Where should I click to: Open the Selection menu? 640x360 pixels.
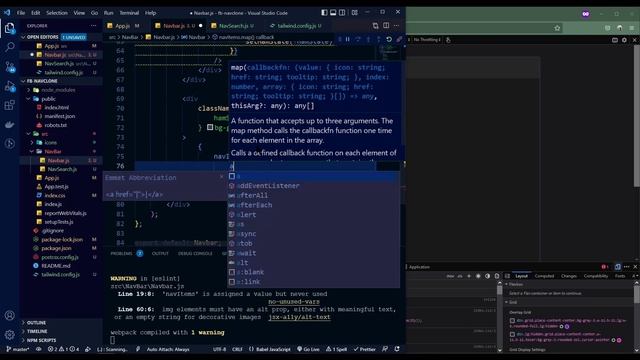pyautogui.click(x=57, y=13)
